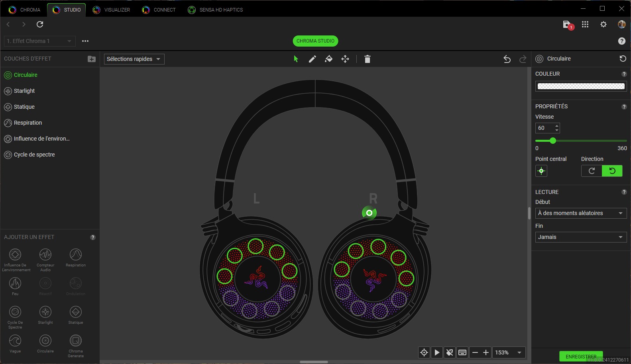This screenshot has width=631, height=364.
Task: Add a new effect layer group
Action: (x=92, y=59)
